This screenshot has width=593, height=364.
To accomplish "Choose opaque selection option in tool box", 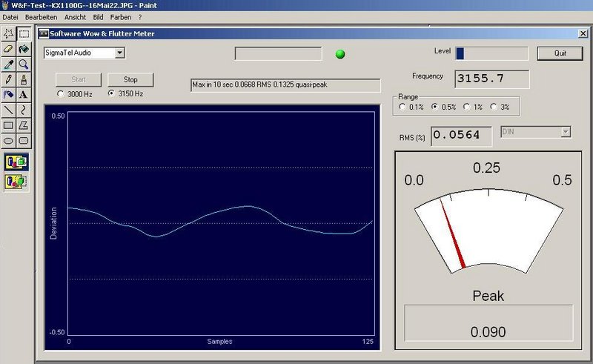I will point(16,162).
